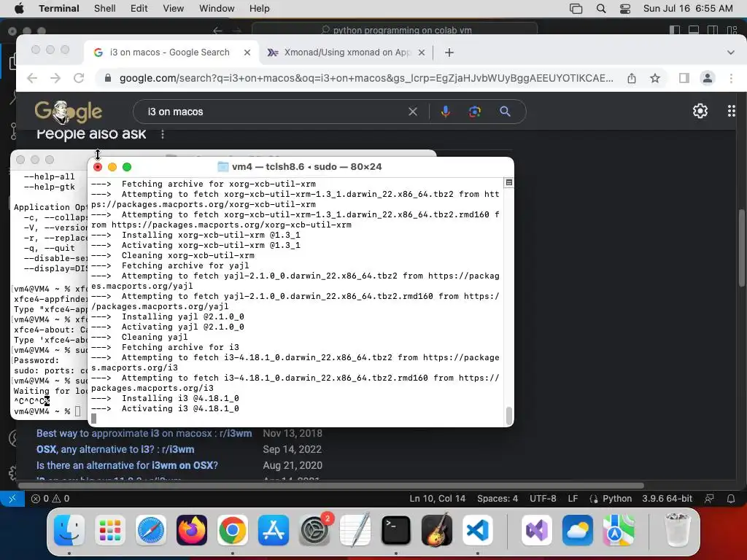Open the Edit menu

click(139, 8)
